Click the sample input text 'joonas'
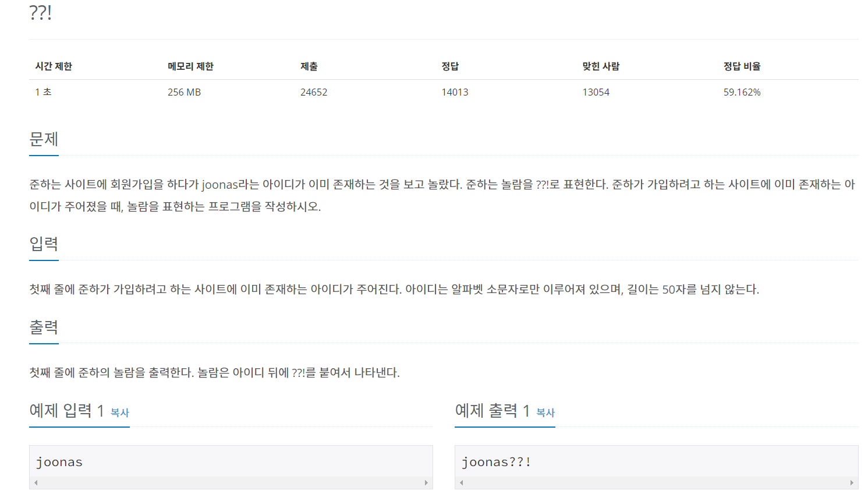The image size is (868, 497). coord(59,462)
